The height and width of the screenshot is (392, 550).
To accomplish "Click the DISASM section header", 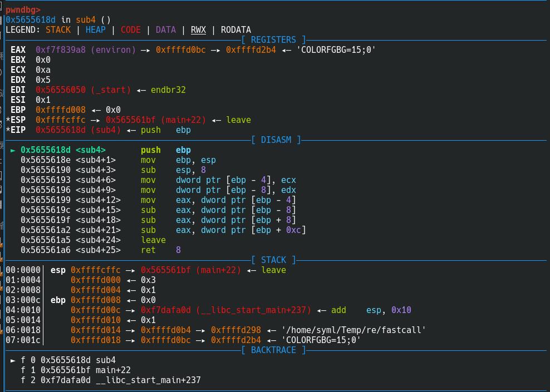I will [x=276, y=140].
